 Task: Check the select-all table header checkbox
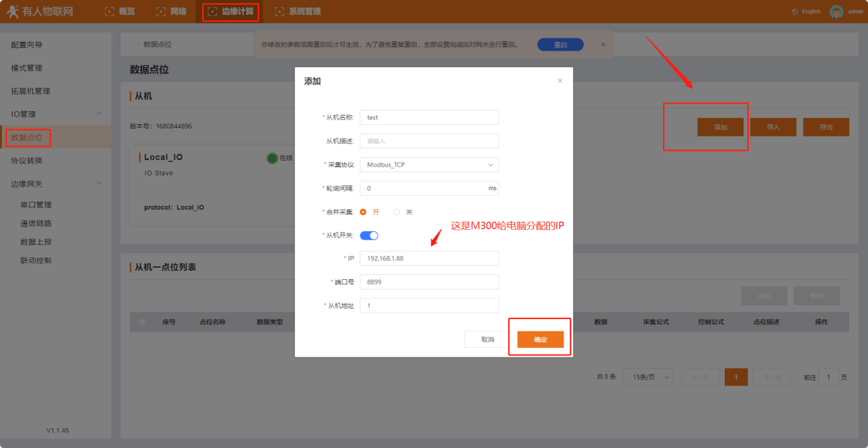pos(142,322)
